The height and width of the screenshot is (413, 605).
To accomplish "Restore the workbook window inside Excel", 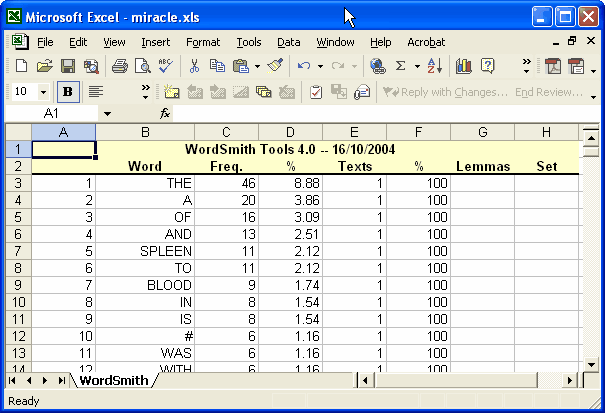I will (x=572, y=41).
